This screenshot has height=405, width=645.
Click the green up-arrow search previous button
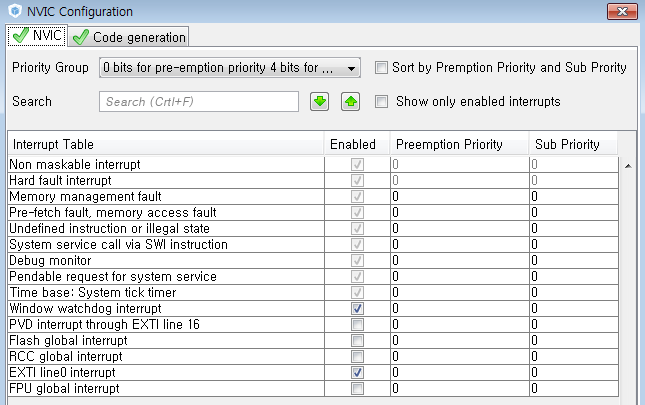tap(350, 102)
